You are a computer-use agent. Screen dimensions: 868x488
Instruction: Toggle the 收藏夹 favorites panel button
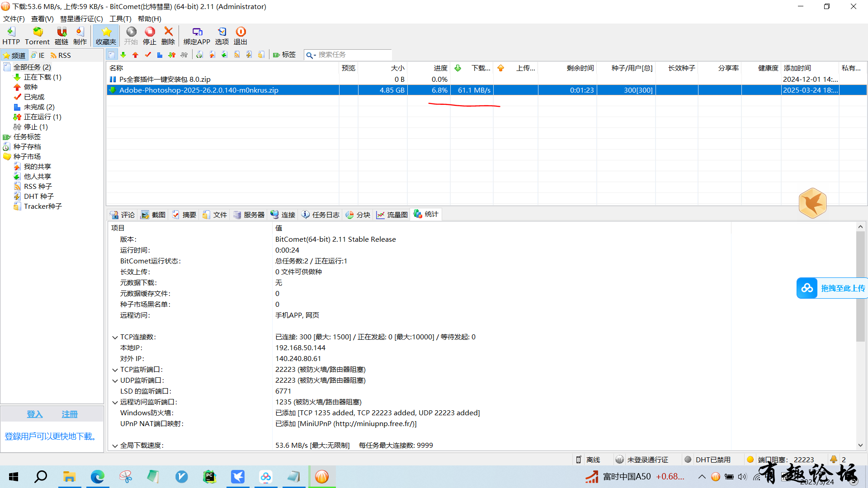106,36
